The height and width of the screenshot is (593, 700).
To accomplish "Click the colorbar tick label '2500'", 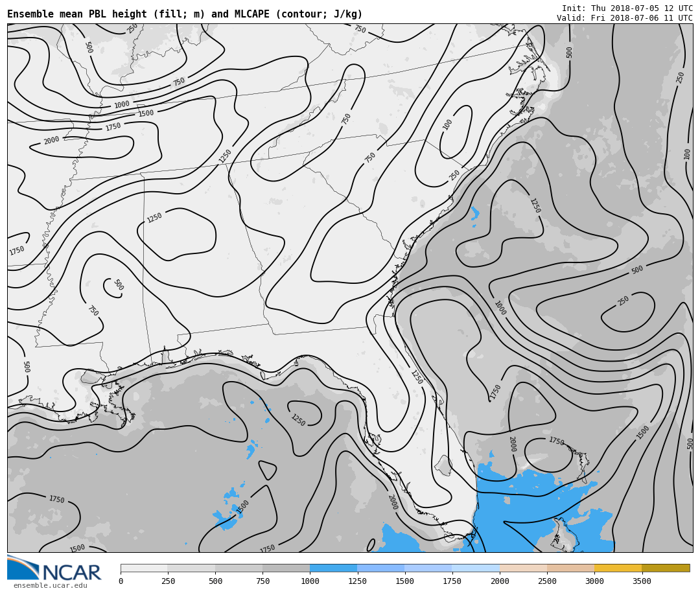I will click(547, 581).
